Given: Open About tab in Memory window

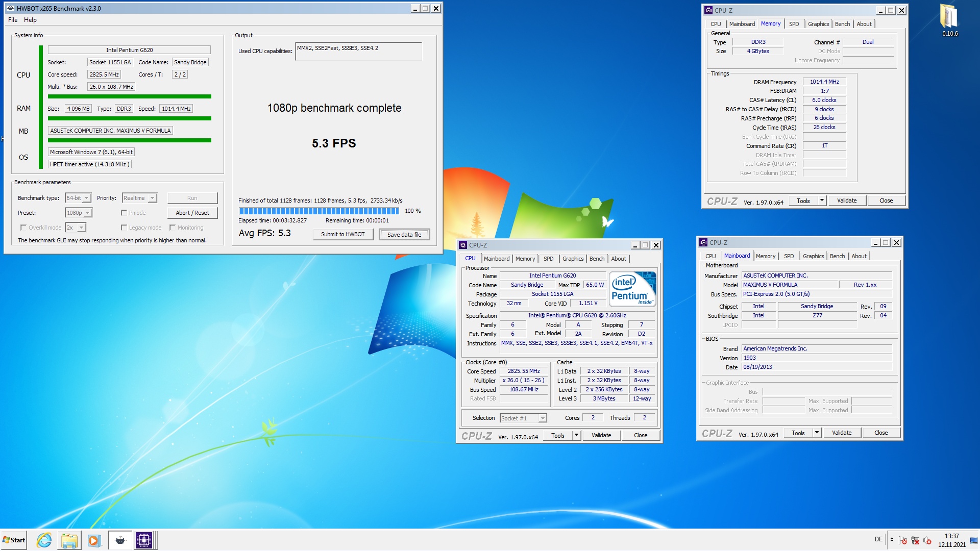Looking at the screenshot, I should (x=864, y=24).
